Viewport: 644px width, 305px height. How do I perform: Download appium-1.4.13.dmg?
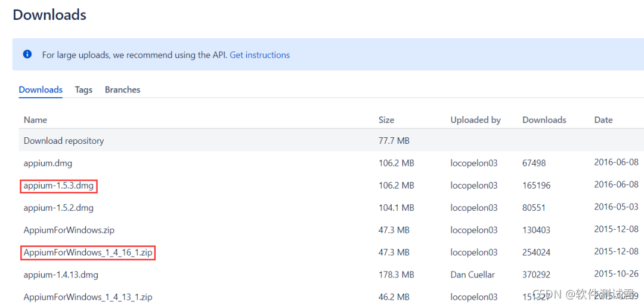pyautogui.click(x=61, y=275)
